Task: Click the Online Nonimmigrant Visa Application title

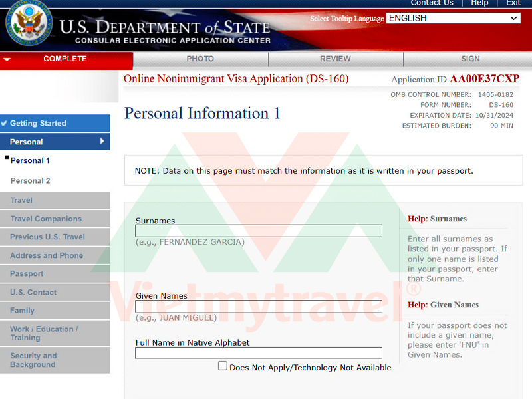Action: (236, 78)
